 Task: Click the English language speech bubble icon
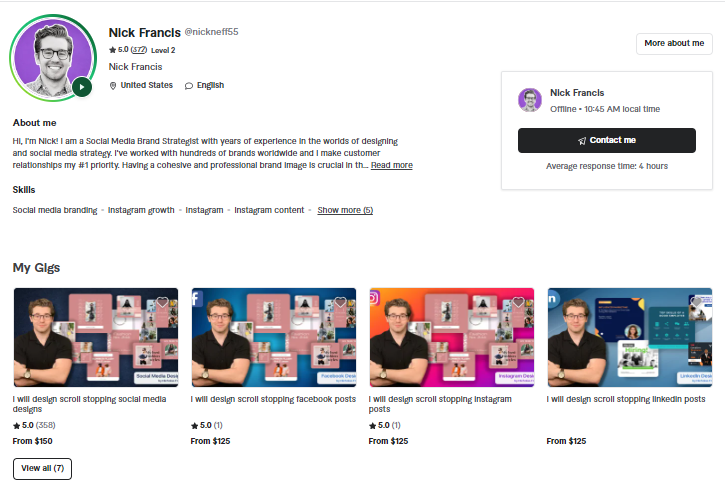coord(189,86)
